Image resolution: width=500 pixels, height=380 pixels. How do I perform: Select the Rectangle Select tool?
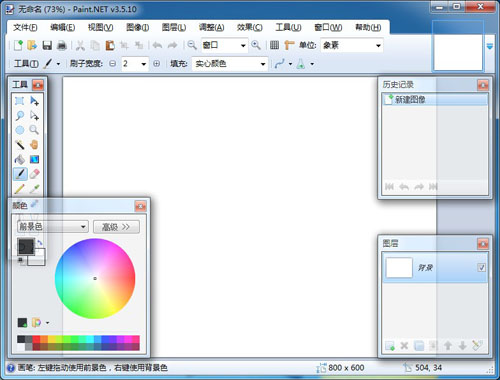(20, 101)
